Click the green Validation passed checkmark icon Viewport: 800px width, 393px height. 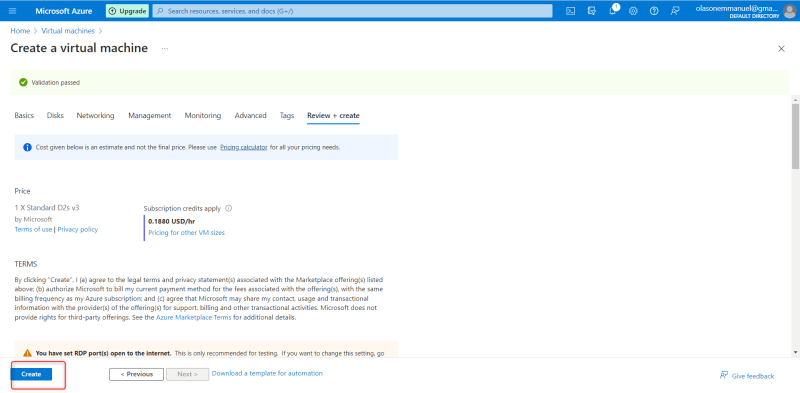click(23, 82)
